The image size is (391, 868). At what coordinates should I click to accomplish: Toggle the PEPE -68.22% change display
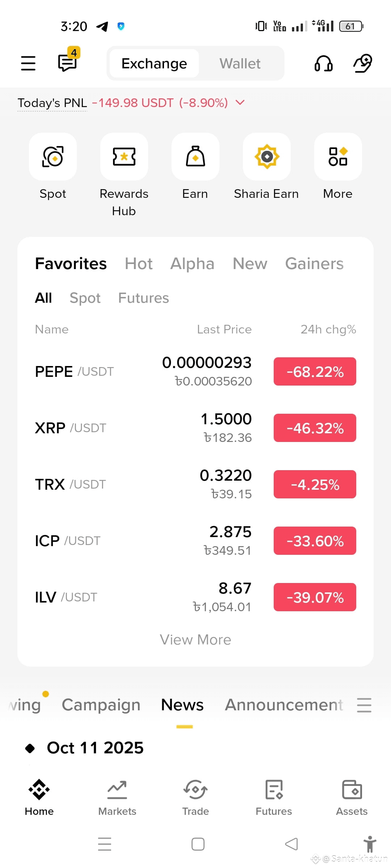coord(315,371)
